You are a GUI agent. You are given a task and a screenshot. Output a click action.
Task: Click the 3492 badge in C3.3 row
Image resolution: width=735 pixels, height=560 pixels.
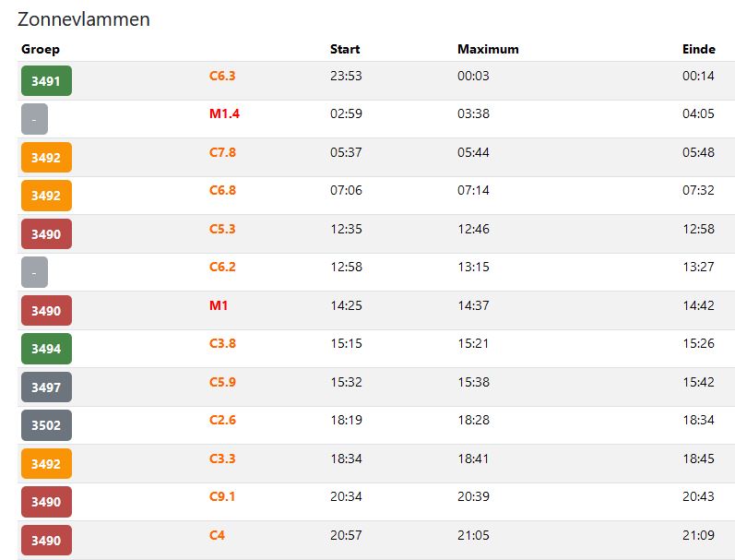(x=45, y=464)
